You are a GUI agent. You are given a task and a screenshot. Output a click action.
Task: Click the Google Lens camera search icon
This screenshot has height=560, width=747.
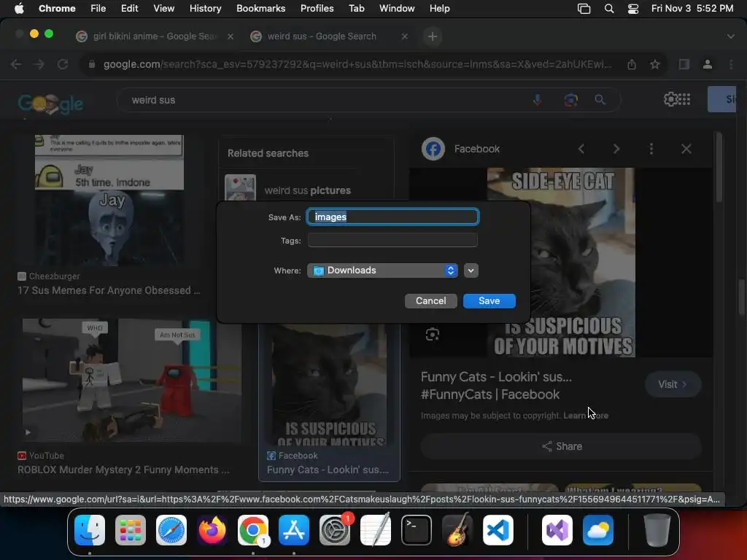[570, 99]
